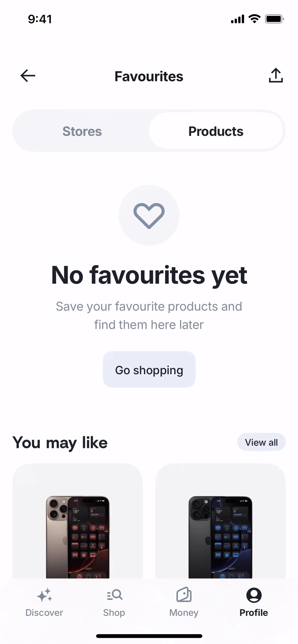Tap the back arrow icon
Viewport: 298px width, 644px height.
click(x=28, y=76)
